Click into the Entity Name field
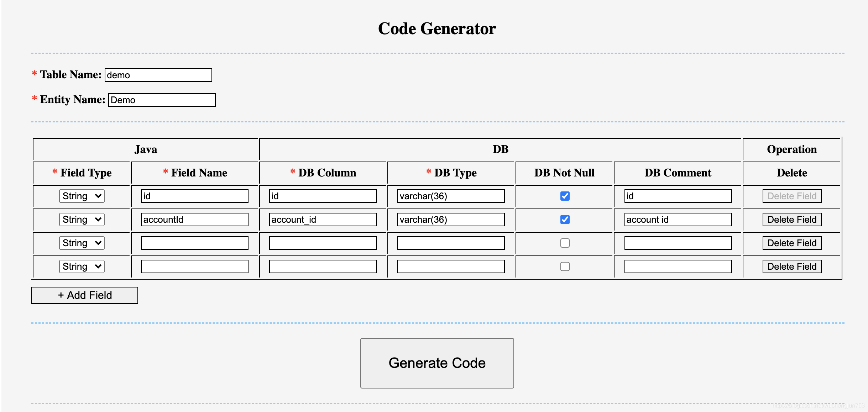This screenshot has height=412, width=868. point(162,100)
